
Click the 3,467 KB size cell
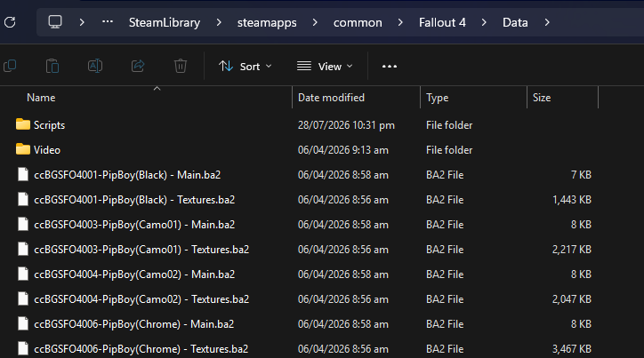point(572,349)
